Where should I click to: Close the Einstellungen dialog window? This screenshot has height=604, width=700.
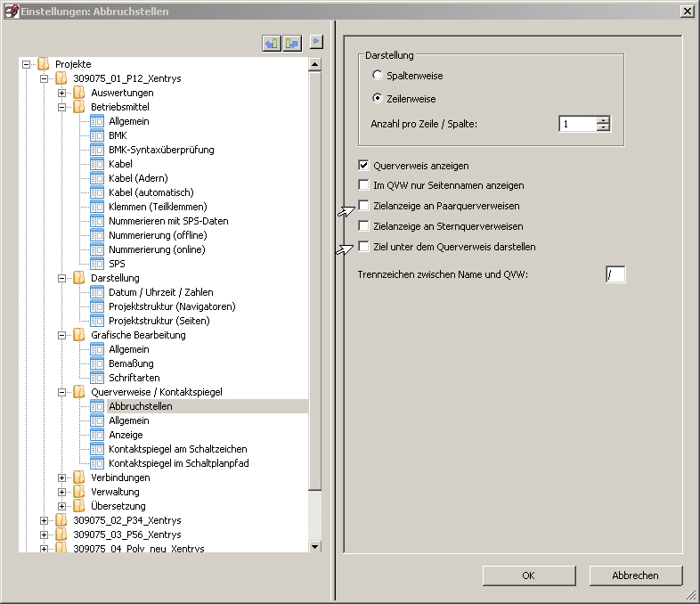point(688,12)
